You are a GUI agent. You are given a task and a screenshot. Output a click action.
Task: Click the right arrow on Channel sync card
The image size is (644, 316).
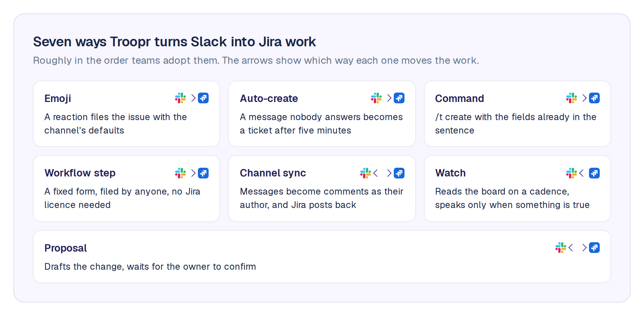coord(389,173)
